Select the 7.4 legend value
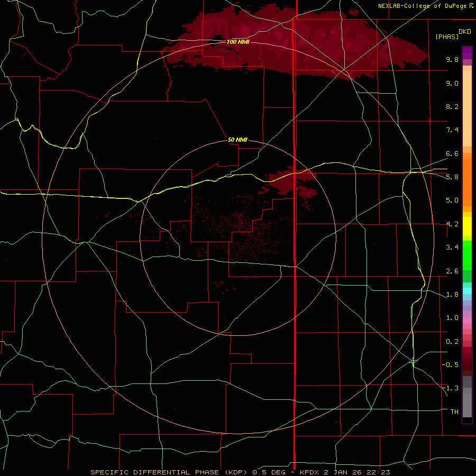 click(452, 130)
